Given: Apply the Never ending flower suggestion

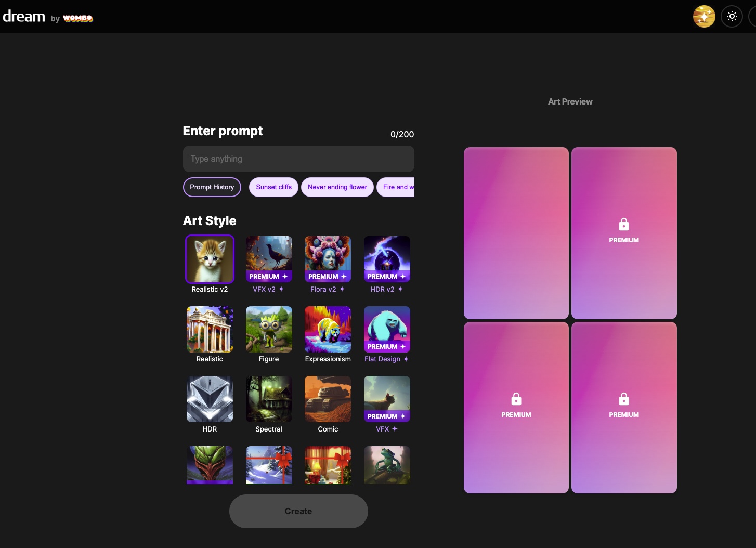Looking at the screenshot, I should pos(337,187).
